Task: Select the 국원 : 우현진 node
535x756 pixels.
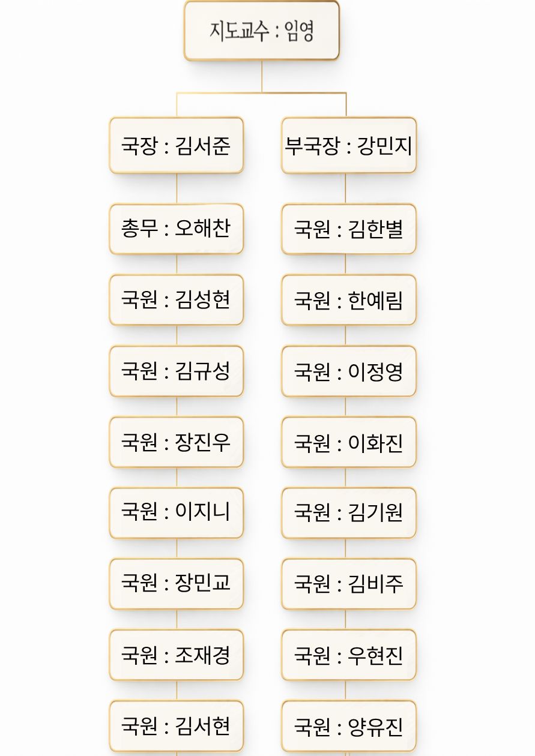Action: coord(348,655)
